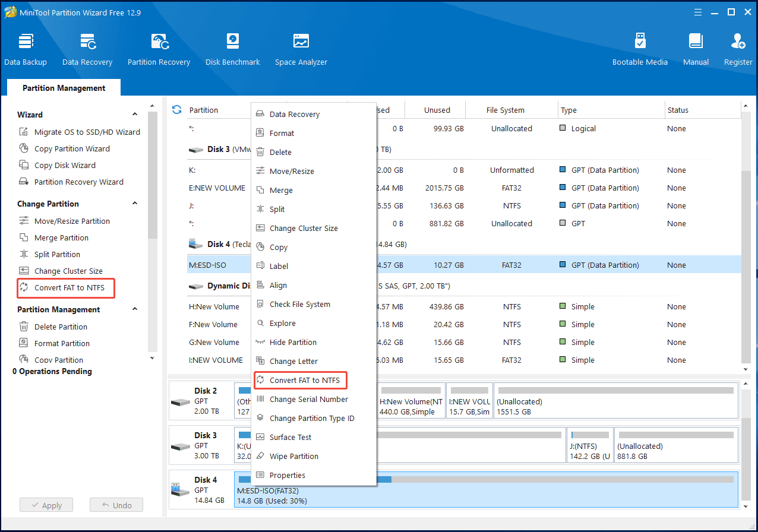Choose Merge Partition in the sidebar
Screen dimensions: 758x532
[x=54, y=238]
